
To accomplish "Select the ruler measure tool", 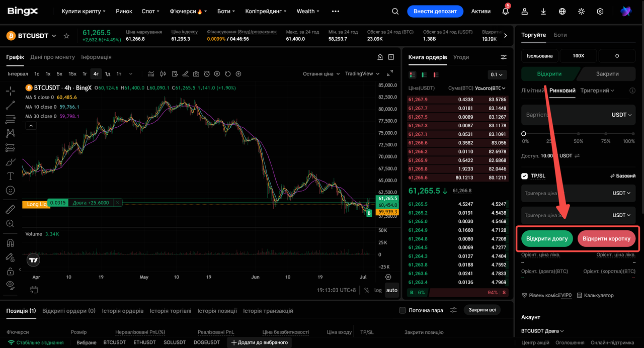I will [10, 209].
